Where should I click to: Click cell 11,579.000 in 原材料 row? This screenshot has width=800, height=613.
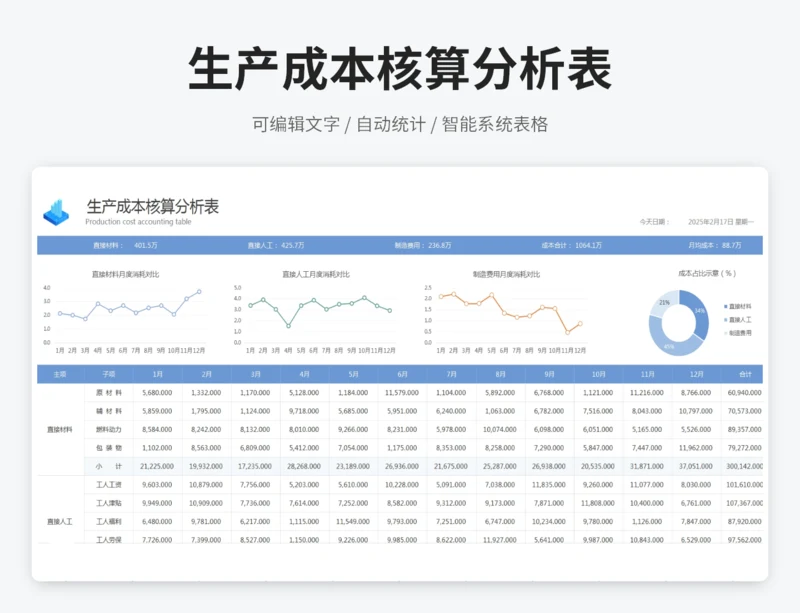tap(402, 393)
